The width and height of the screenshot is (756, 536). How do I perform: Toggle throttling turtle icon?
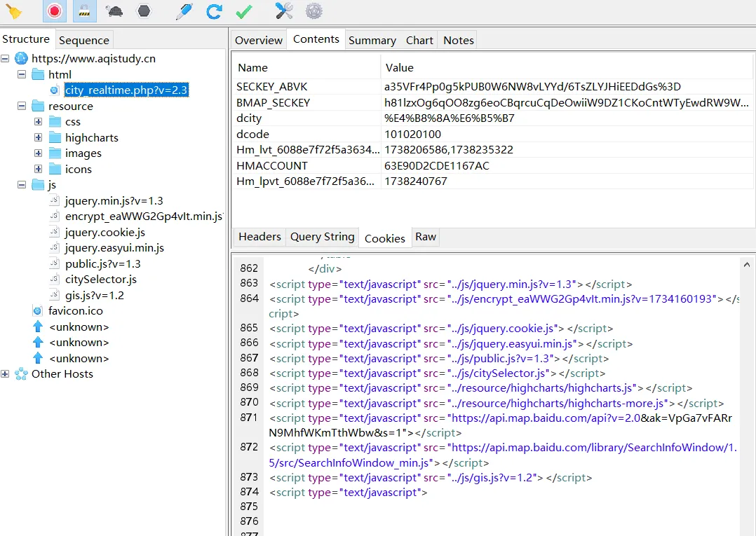point(114,11)
